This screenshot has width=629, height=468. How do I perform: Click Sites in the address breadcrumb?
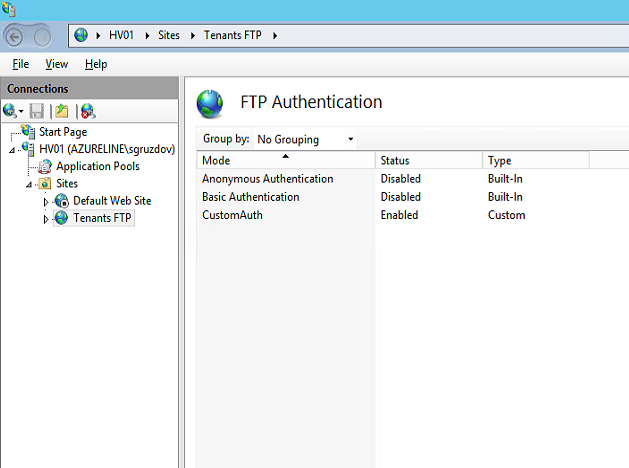tap(169, 35)
